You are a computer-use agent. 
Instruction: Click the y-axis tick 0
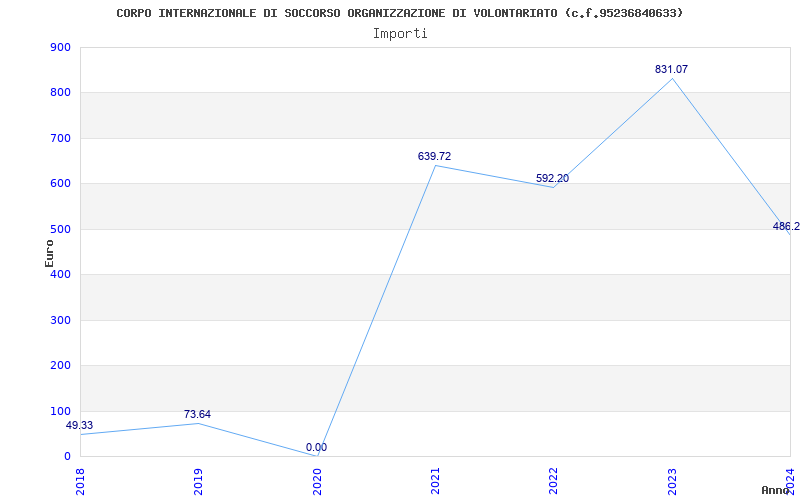pos(67,457)
